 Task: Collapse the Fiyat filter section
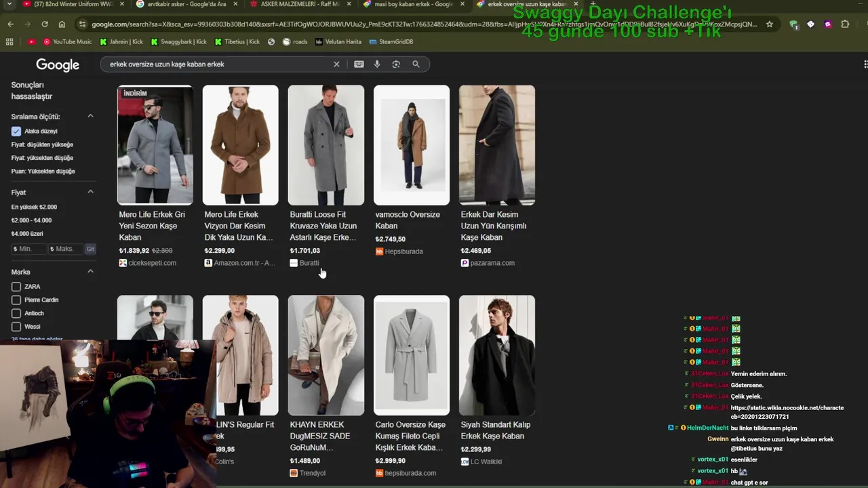click(90, 192)
